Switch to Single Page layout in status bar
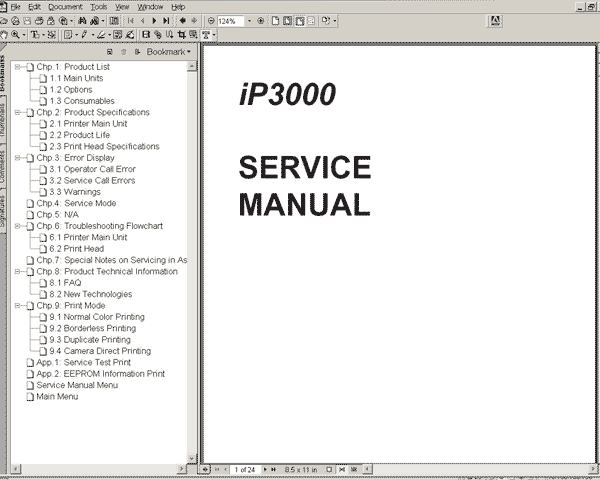Image resolution: width=600 pixels, height=480 pixels. point(329,469)
